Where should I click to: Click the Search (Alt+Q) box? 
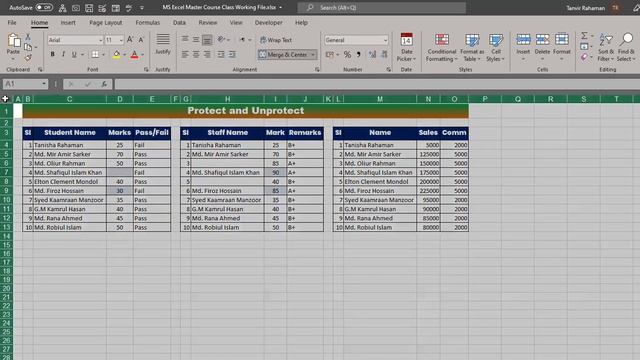pyautogui.click(x=382, y=7)
